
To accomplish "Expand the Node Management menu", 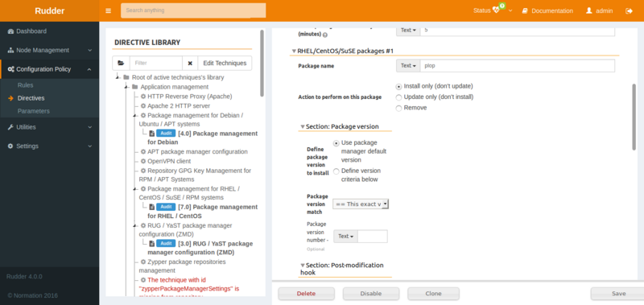I will [x=49, y=50].
